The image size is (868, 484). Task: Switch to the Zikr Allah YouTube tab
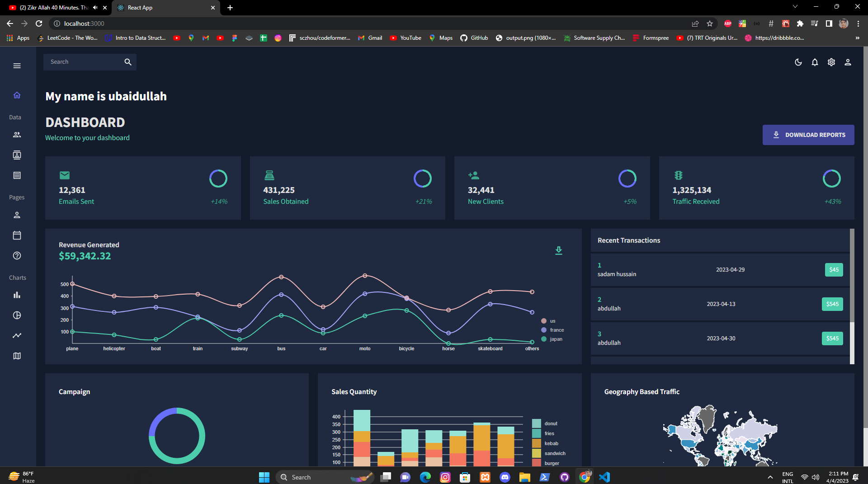tap(53, 8)
